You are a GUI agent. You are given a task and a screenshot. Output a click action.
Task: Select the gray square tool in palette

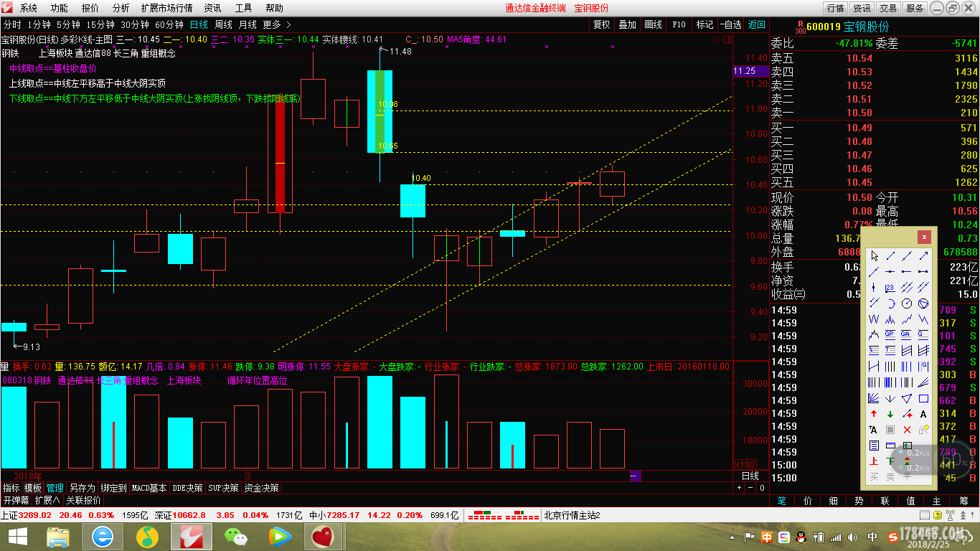890,430
